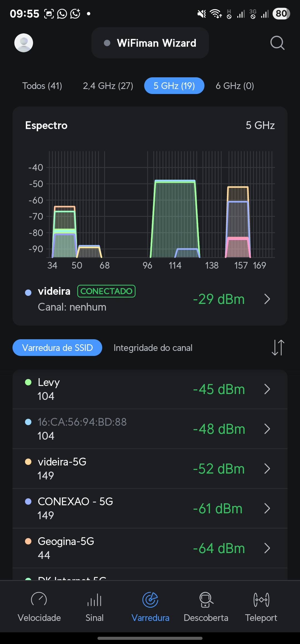Select the 5 GHz (19) filter
This screenshot has height=644, width=300.
click(x=174, y=86)
